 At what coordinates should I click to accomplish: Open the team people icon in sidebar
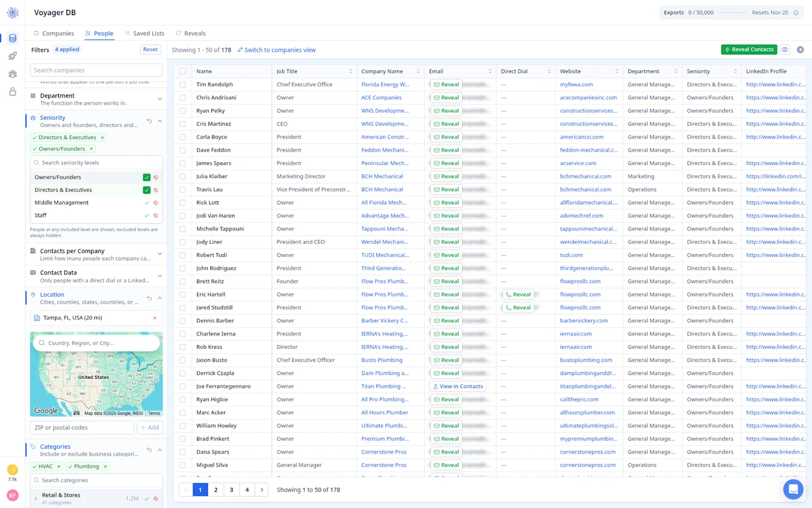pos(13,74)
